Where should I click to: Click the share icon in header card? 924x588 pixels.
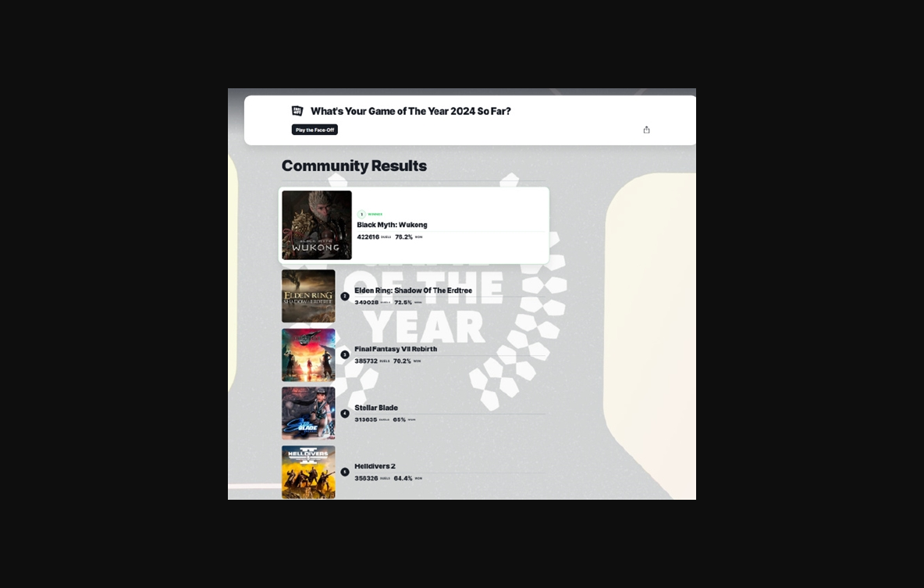point(646,130)
